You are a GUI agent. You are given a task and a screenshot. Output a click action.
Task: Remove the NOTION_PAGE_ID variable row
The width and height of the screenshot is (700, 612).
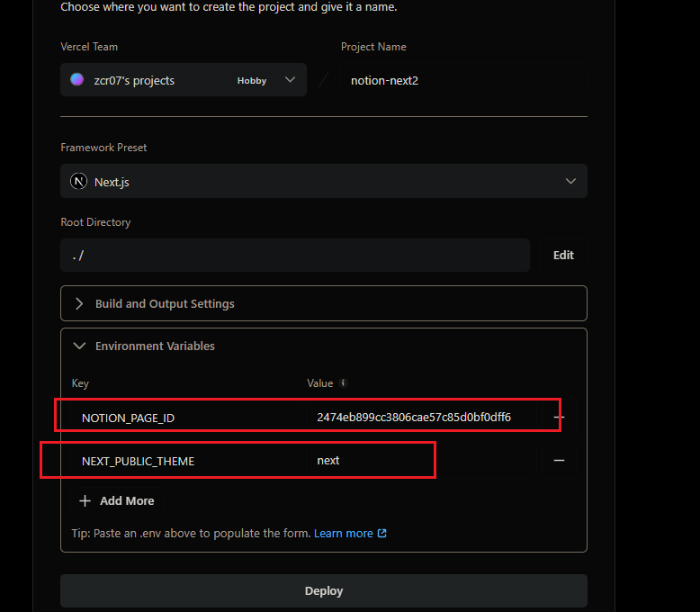(559, 418)
